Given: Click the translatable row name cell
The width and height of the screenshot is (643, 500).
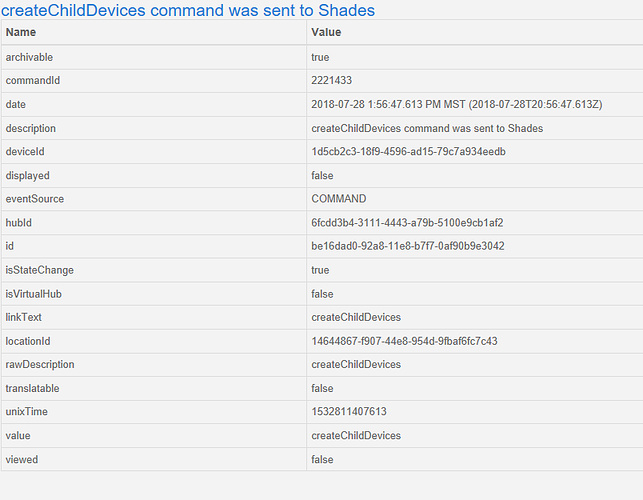Looking at the screenshot, I should tap(35, 388).
